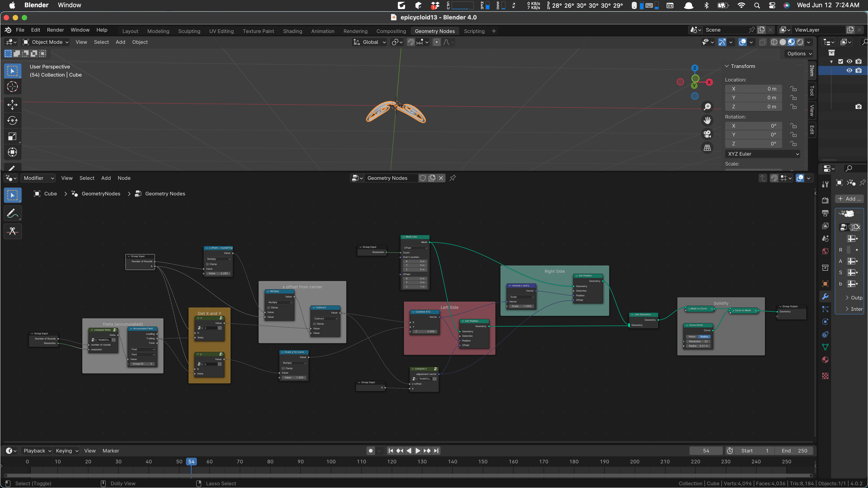Screen dimensions: 868x488
Task: Toggle camera view icon in viewport
Action: point(707,134)
